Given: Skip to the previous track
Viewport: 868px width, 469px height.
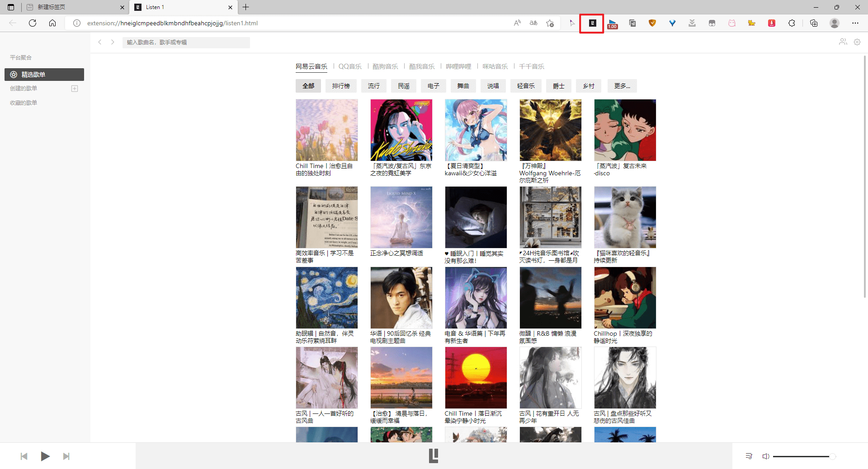Looking at the screenshot, I should (x=24, y=456).
